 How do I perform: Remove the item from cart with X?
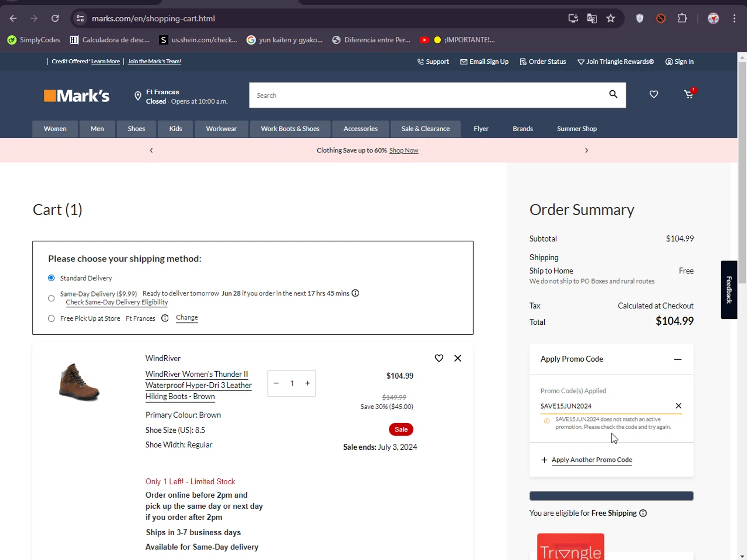click(458, 358)
